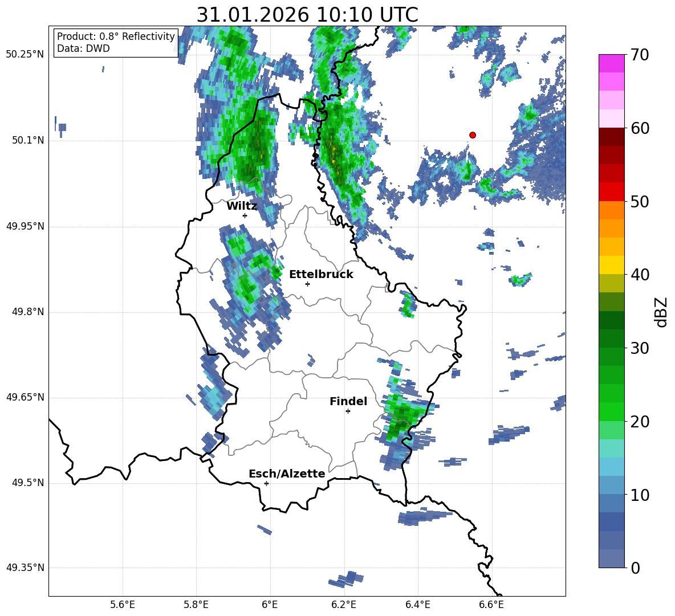Viewport: 675px width, 616px height.
Task: Click the yellow swatch at 40 dBZ
Action: coord(611,265)
